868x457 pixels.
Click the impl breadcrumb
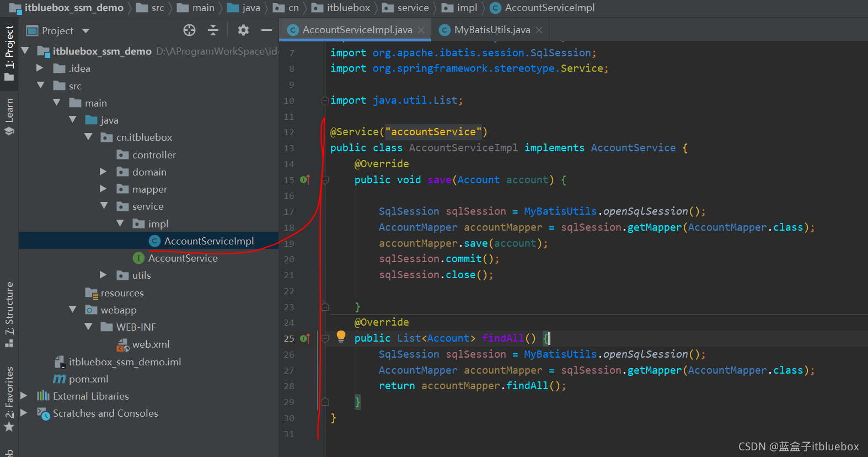467,8
